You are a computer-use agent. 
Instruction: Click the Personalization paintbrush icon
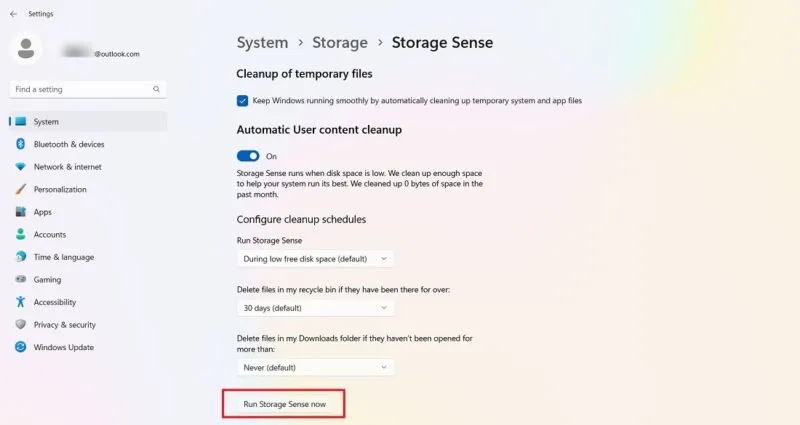click(20, 189)
